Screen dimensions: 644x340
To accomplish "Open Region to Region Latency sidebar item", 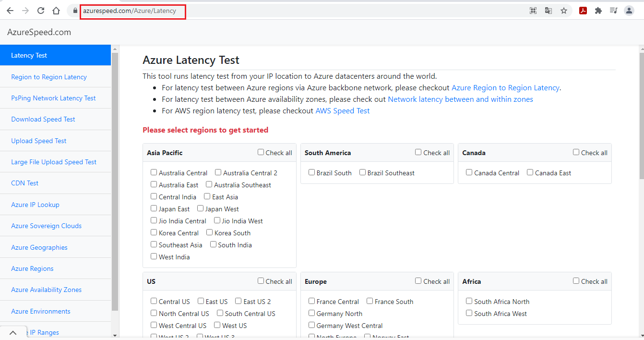I will point(56,77).
